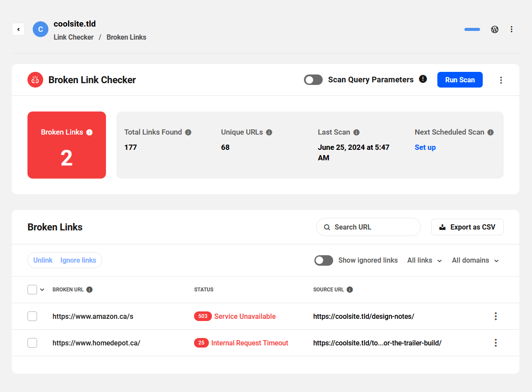
Task: Click the 25 Internal Request Timeout status
Action: [241, 343]
